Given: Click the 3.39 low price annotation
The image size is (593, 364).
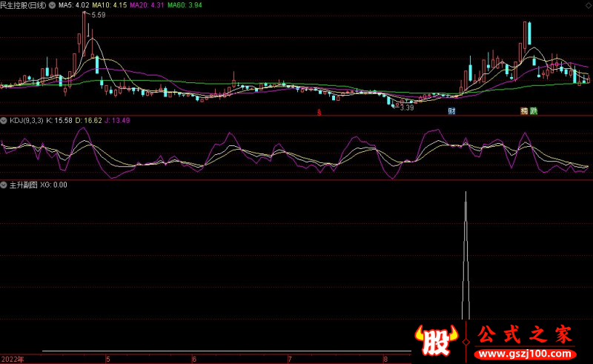Looking at the screenshot, I should coord(406,108).
